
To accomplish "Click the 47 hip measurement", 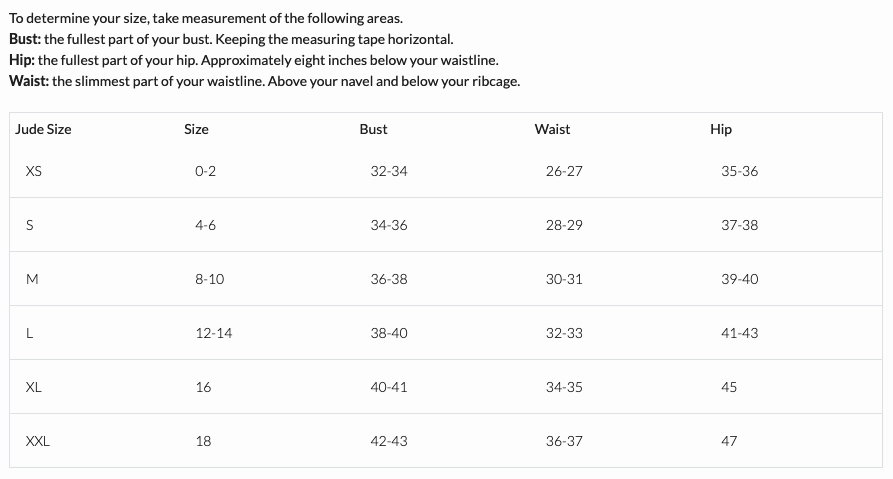I will click(x=729, y=441).
